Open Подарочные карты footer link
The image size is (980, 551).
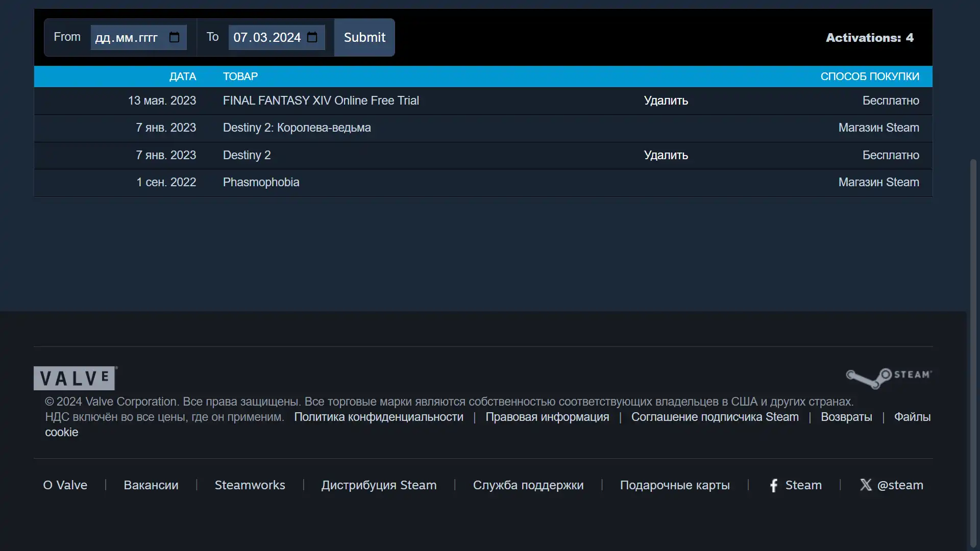(x=675, y=485)
